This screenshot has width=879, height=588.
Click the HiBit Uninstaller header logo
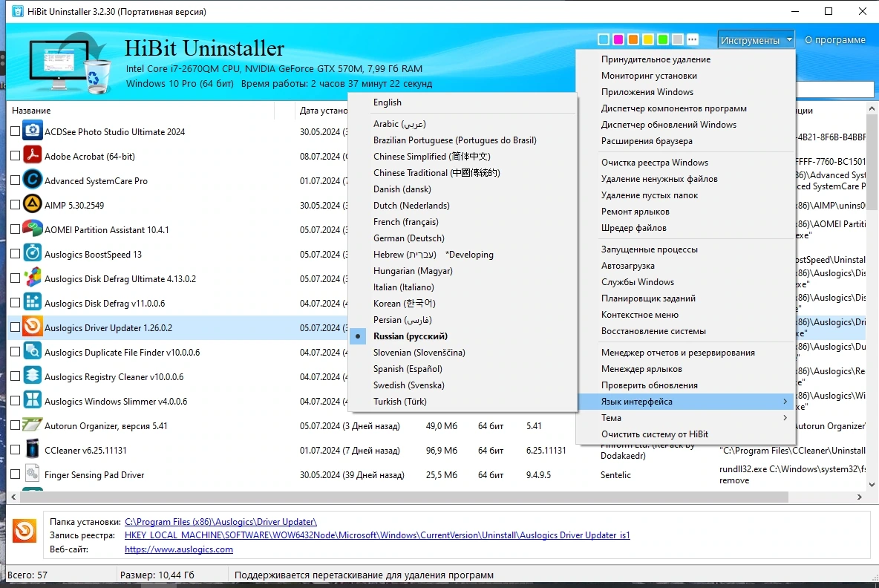pyautogui.click(x=70, y=63)
